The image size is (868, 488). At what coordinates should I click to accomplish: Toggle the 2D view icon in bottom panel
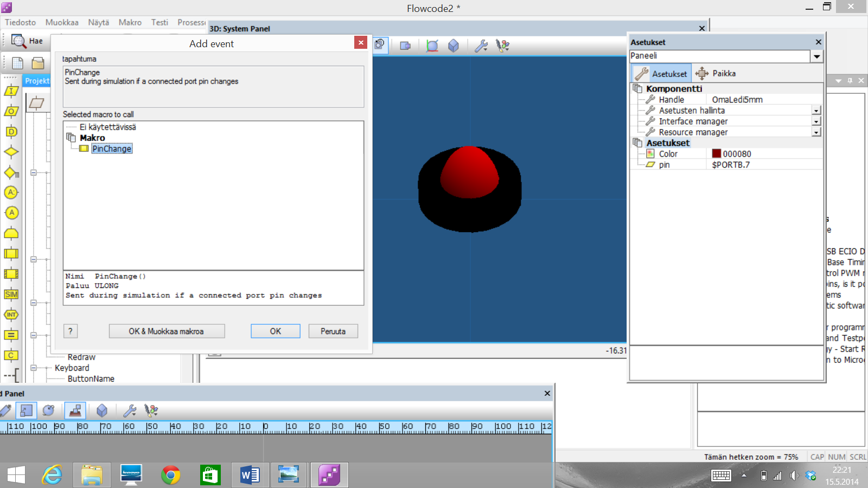click(x=26, y=410)
